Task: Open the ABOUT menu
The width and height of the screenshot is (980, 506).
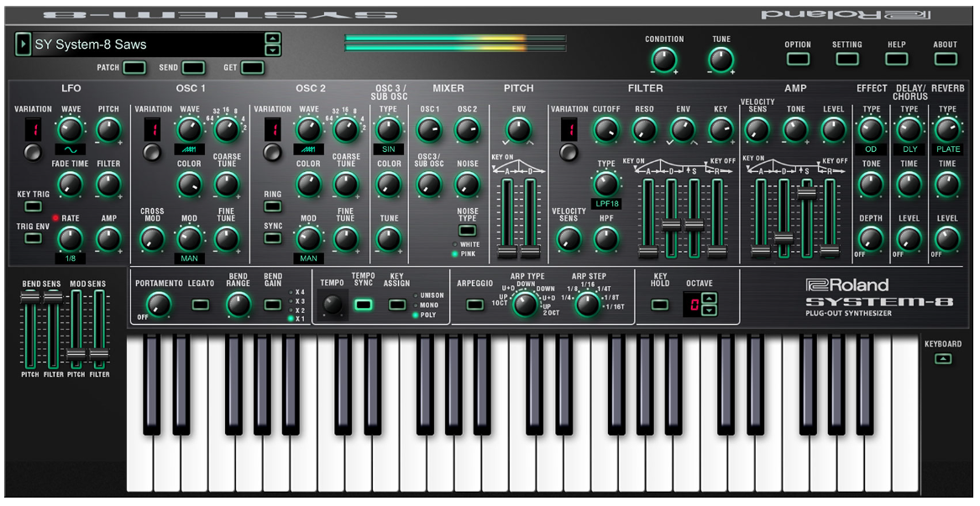Action: coord(945,59)
